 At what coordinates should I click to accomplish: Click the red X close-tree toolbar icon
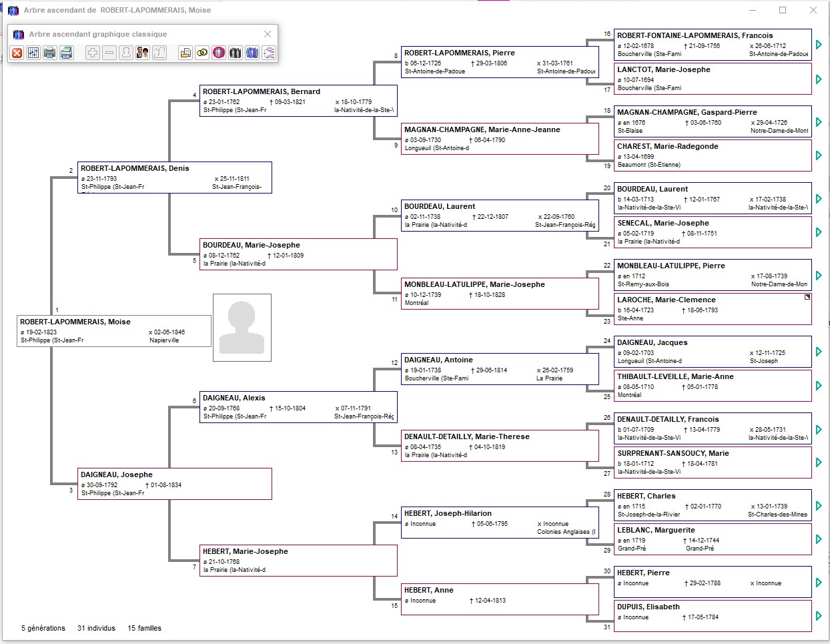[17, 53]
